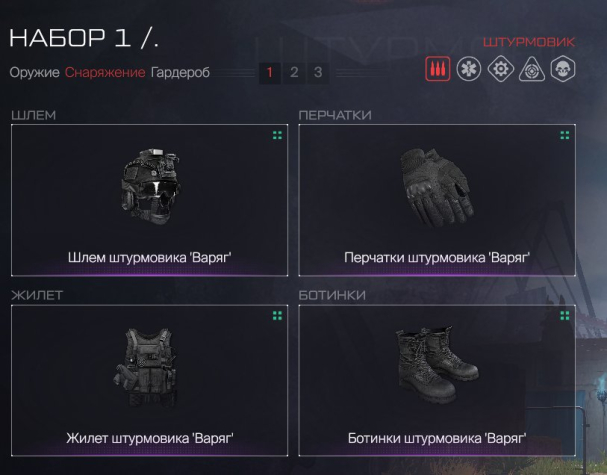The width and height of the screenshot is (607, 475).
Task: Click green grid icon in helmet slot
Action: point(277,135)
